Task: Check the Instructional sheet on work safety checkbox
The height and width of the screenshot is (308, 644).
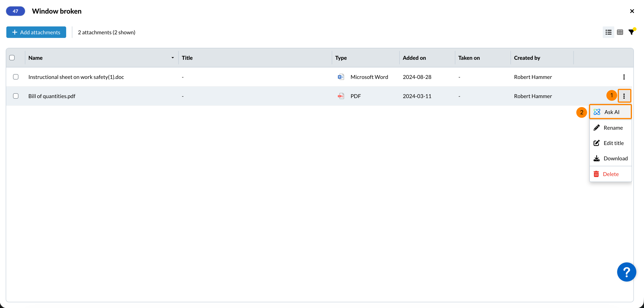Action: [16, 77]
